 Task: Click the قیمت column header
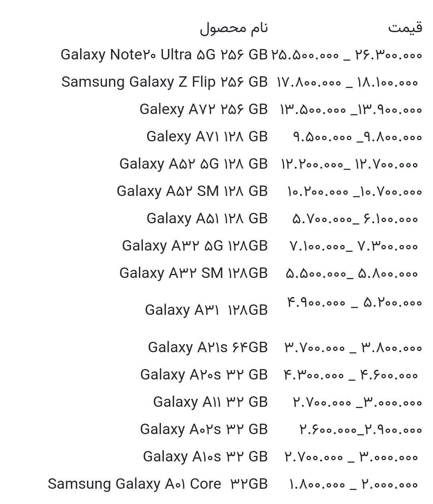(405, 28)
